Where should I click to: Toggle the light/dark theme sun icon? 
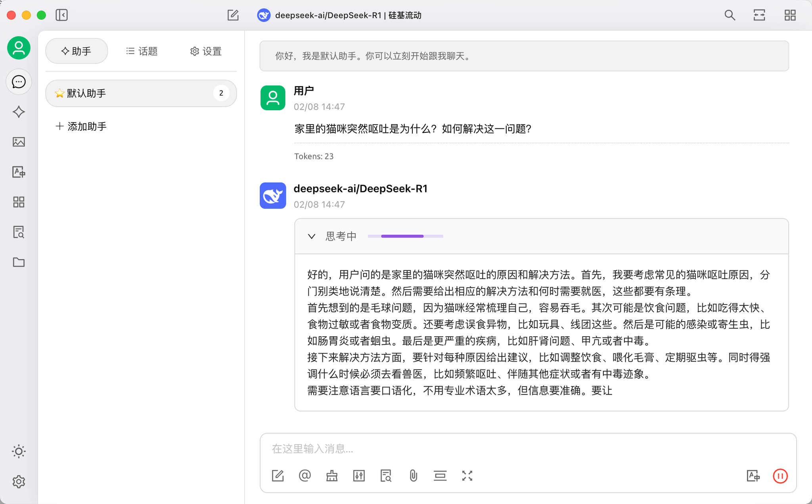(19, 451)
